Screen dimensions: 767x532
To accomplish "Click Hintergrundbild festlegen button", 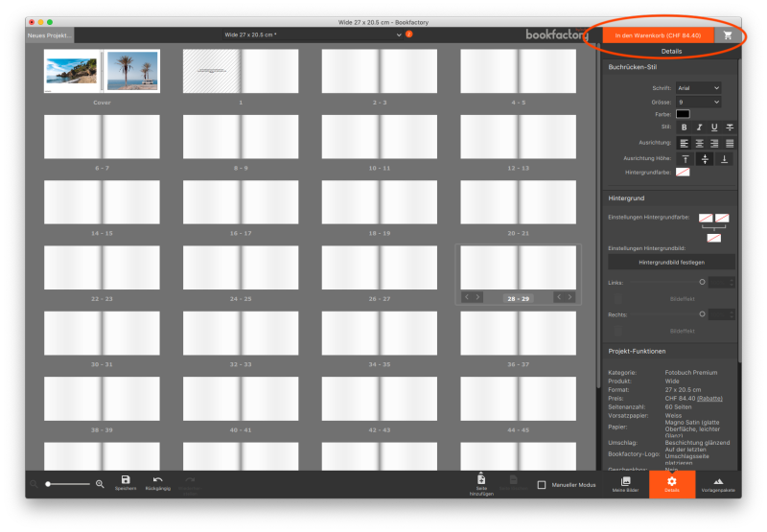I will click(671, 262).
